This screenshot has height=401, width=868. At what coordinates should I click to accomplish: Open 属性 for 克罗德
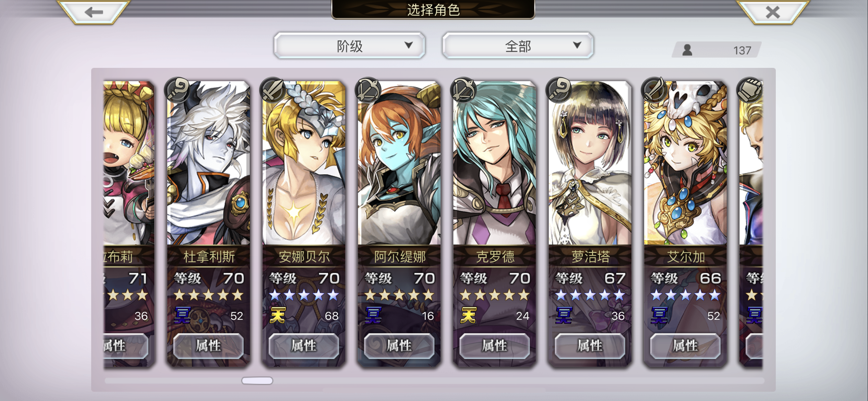[x=494, y=345]
